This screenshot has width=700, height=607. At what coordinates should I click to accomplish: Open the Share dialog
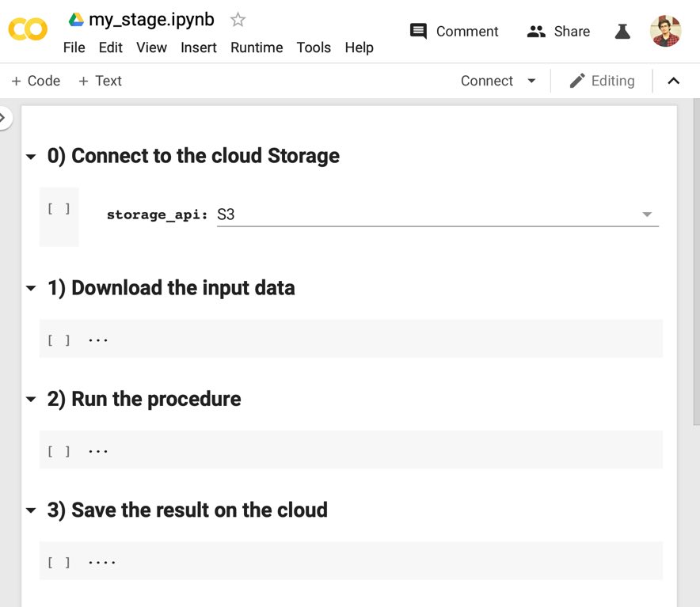pyautogui.click(x=558, y=32)
